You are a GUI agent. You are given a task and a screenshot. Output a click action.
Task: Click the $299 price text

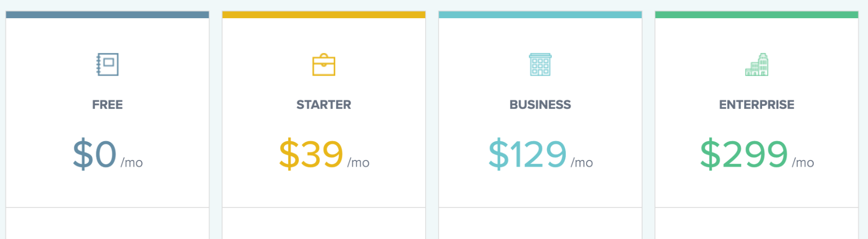744,154
